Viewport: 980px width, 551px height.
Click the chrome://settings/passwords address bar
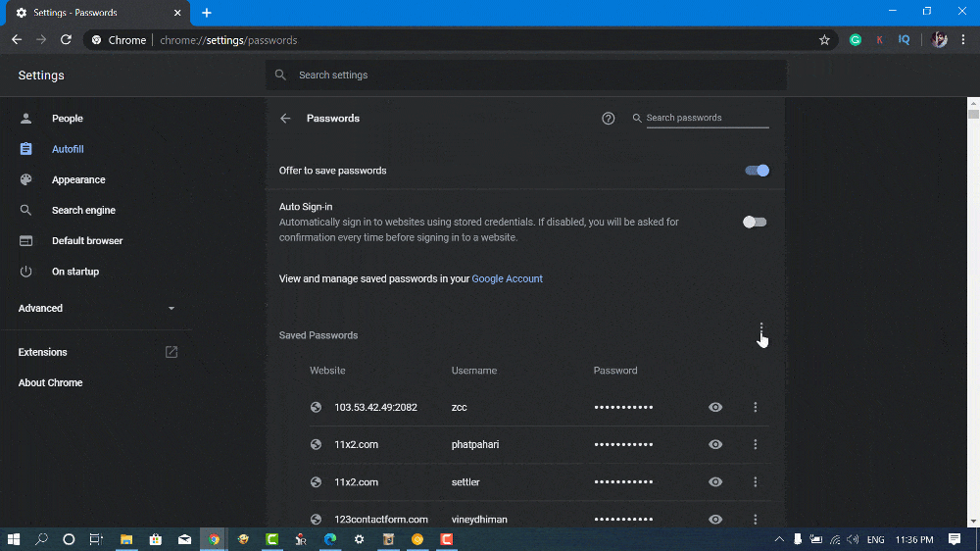coord(460,40)
